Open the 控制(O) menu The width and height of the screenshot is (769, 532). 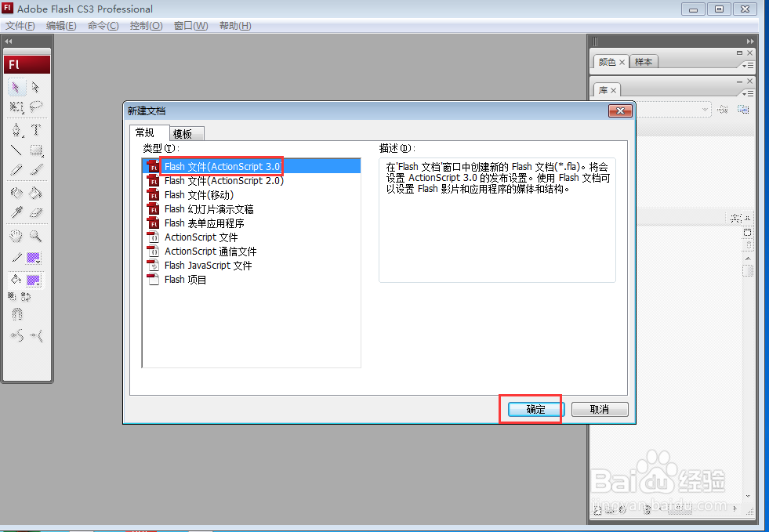pos(146,26)
